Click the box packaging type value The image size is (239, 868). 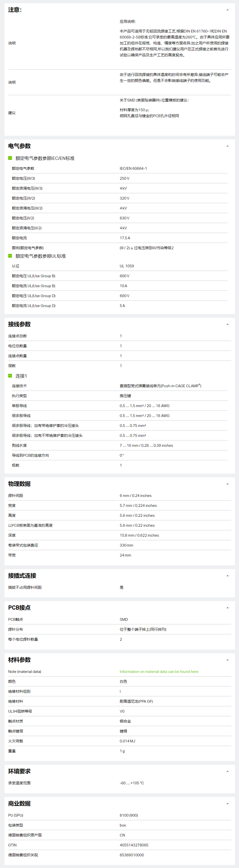(x=123, y=825)
